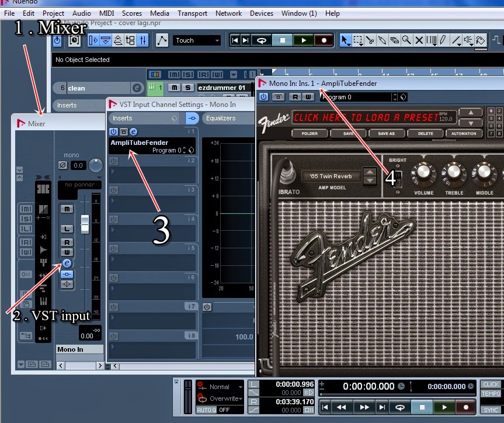Click Rewind in the transport panel
This screenshot has height=423, width=504.
(x=342, y=407)
